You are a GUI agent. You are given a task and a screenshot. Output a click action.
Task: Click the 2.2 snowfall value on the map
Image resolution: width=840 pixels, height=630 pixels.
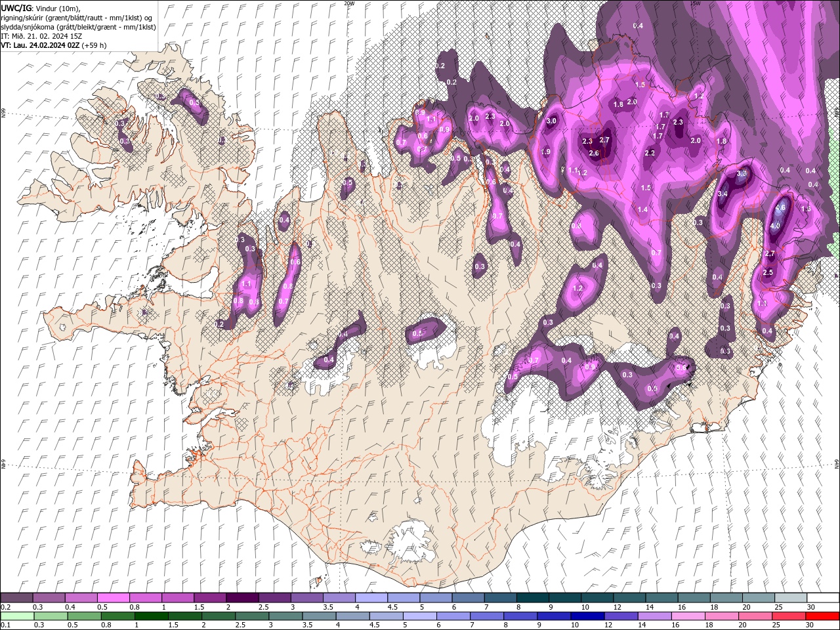pos(650,153)
